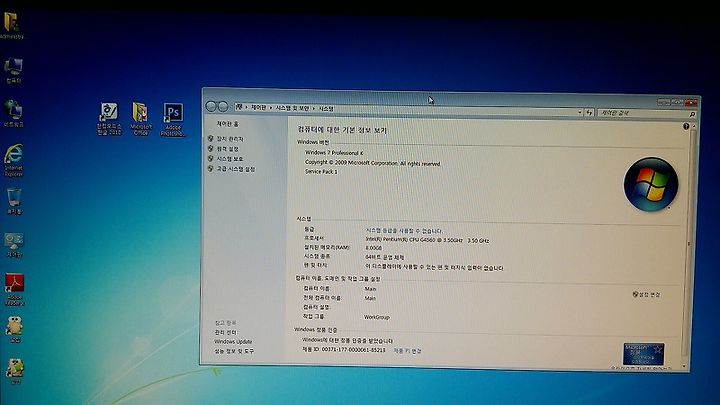Open Adobe Reader desktop icon
Screen dimensions: 720x405
tap(14, 289)
